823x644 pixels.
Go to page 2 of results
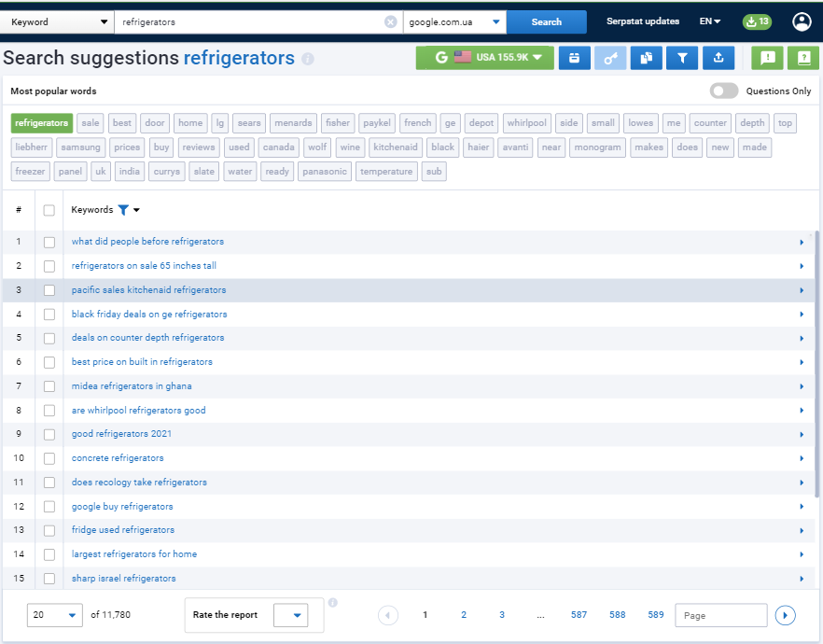[x=464, y=615]
